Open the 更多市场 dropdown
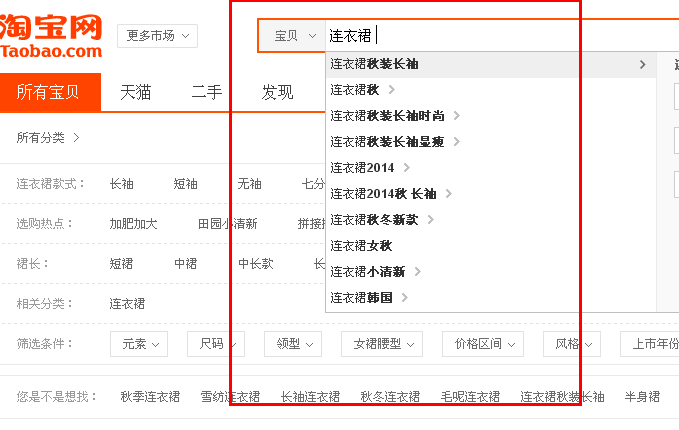 point(157,36)
